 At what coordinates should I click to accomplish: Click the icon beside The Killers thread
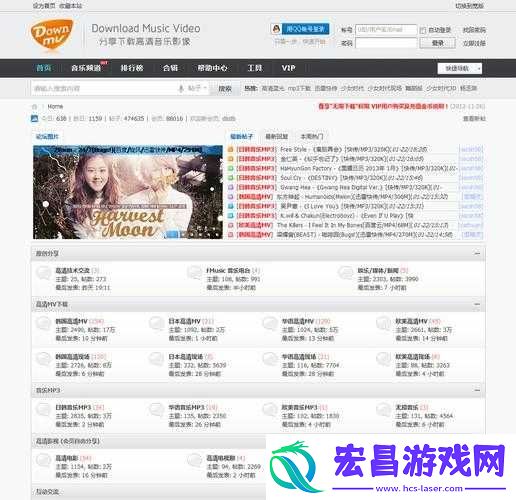[230, 225]
